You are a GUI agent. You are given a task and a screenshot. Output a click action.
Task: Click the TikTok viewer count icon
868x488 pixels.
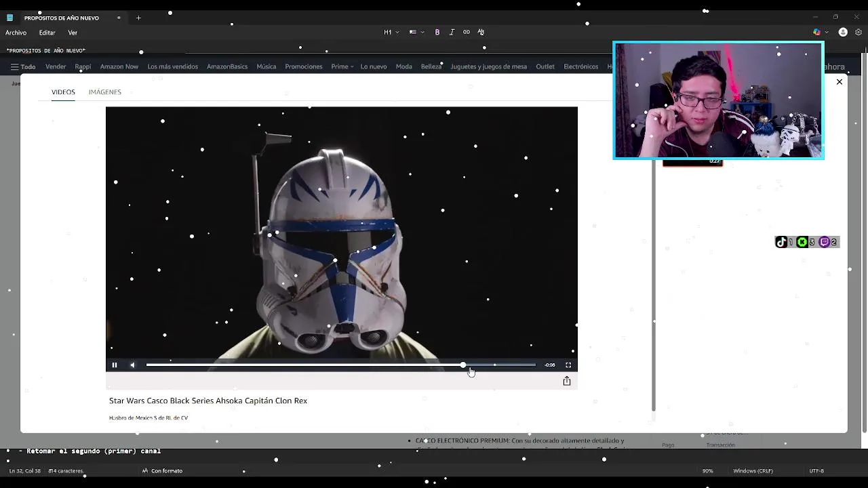[781, 242]
